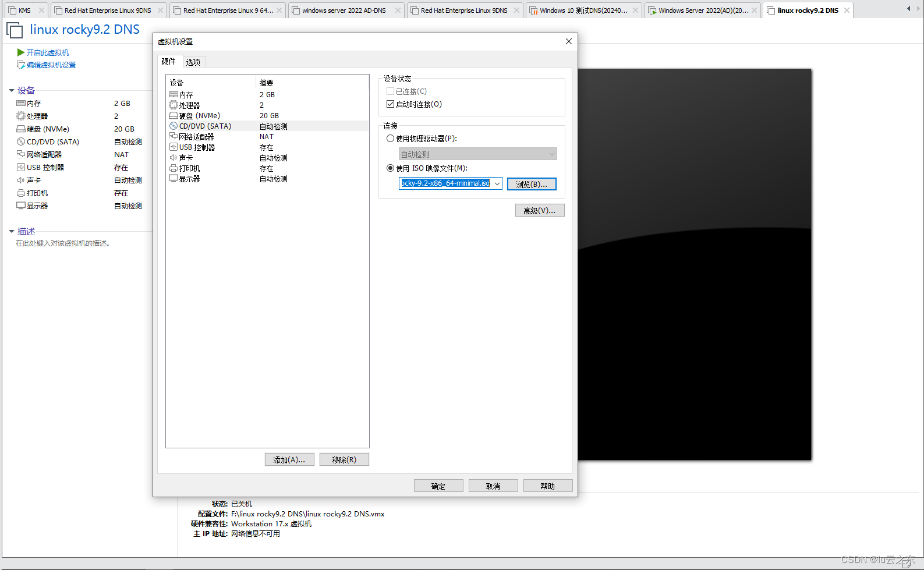
Task: Toggle 已连接(C) checkbox
Action: click(390, 91)
